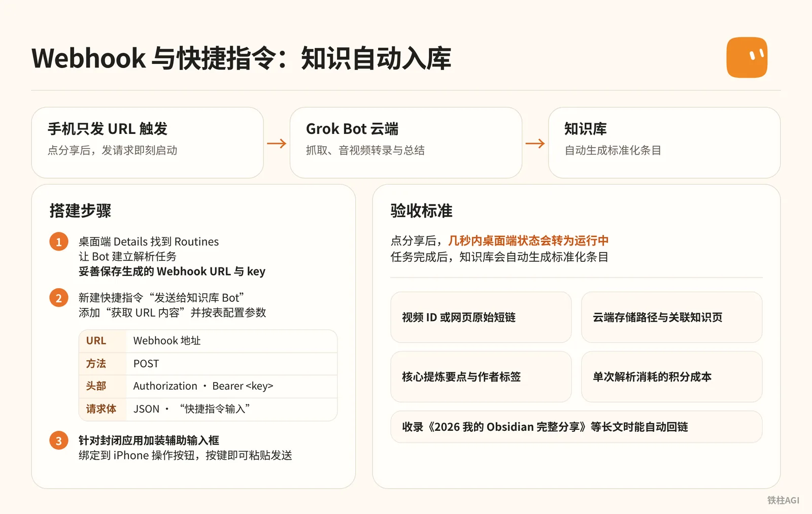
Task: Click the main title 'Webhook 与快捷指令：知识自动入库'
Action: click(x=242, y=58)
